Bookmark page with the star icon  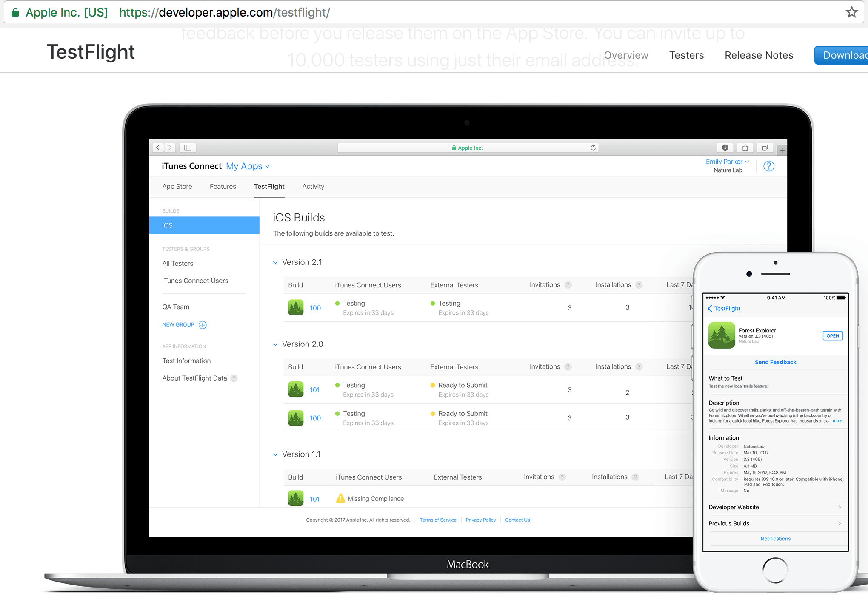pyautogui.click(x=851, y=12)
